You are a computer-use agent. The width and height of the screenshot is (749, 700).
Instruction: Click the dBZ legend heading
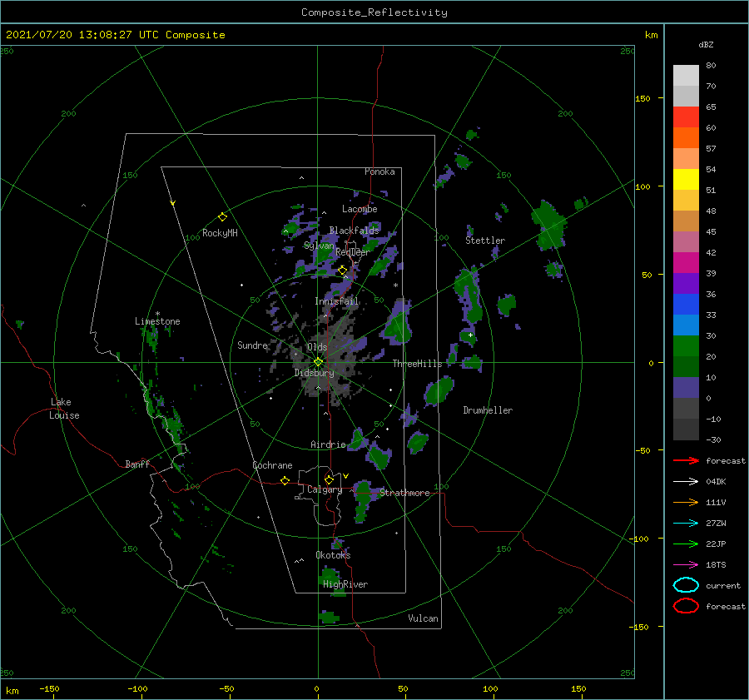coord(706,45)
